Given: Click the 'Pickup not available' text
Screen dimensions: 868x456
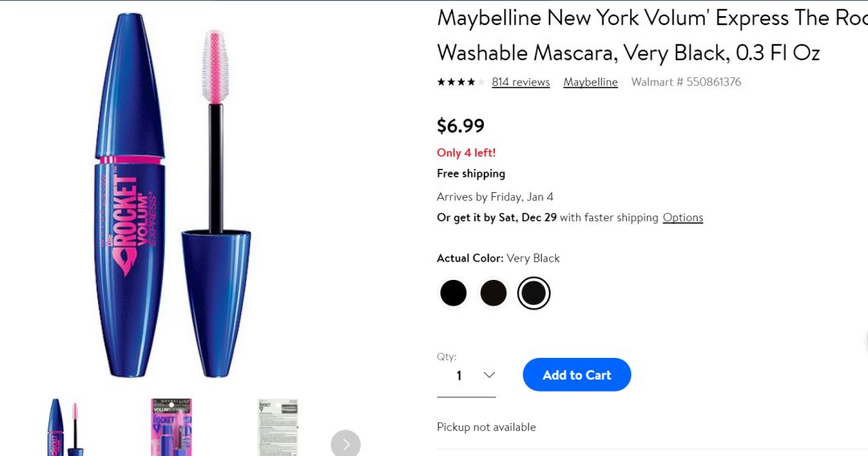Looking at the screenshot, I should (486, 427).
